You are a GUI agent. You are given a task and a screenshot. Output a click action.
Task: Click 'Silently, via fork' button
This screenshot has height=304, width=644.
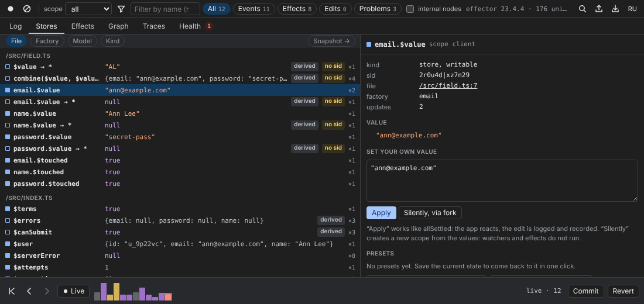click(x=430, y=213)
